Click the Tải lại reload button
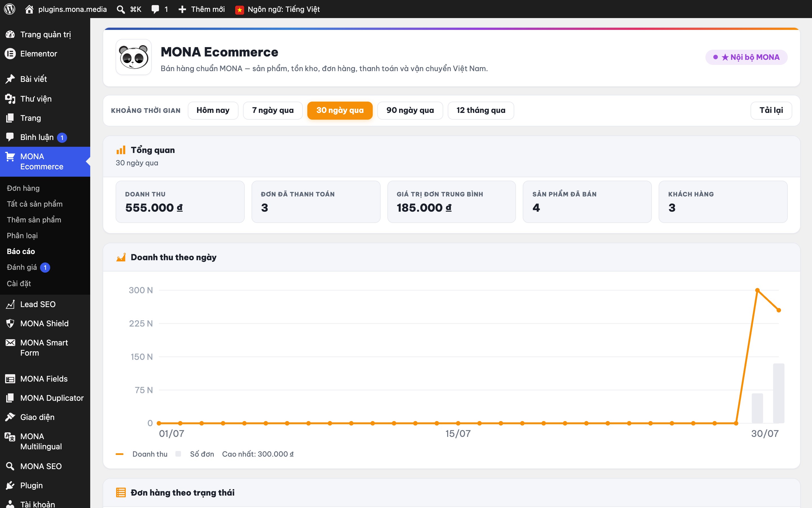 click(771, 111)
